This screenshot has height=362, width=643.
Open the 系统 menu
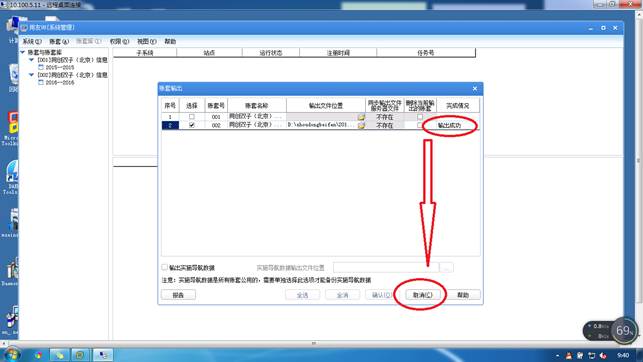coord(32,41)
